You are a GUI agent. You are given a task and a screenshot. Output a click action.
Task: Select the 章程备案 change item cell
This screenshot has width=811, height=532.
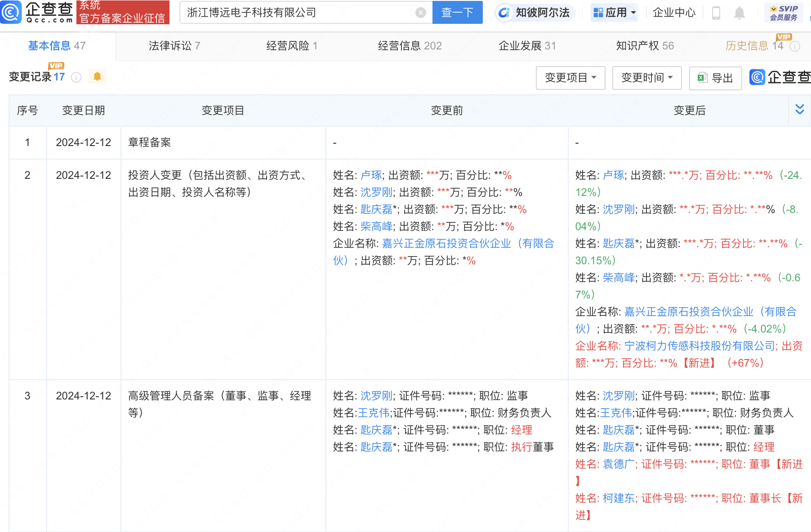tap(223, 143)
